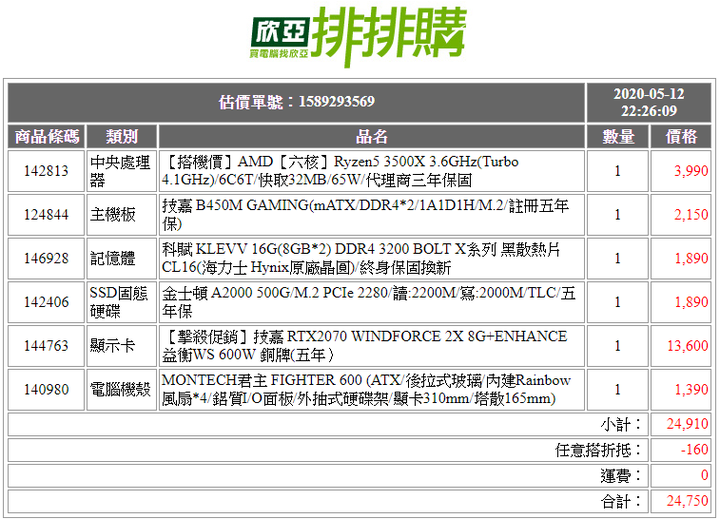
Task: Click the 合計 label
Action: click(620, 502)
